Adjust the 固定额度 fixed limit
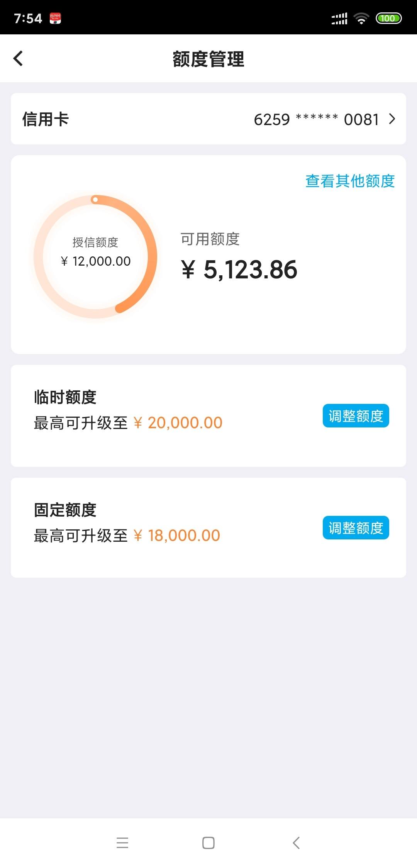The image size is (417, 868). coord(356,527)
